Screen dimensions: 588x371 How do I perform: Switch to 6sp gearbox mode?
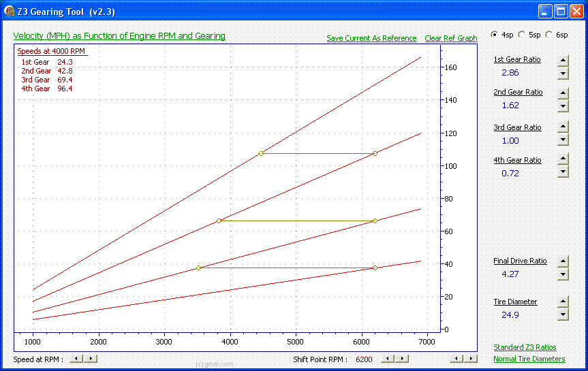549,35
